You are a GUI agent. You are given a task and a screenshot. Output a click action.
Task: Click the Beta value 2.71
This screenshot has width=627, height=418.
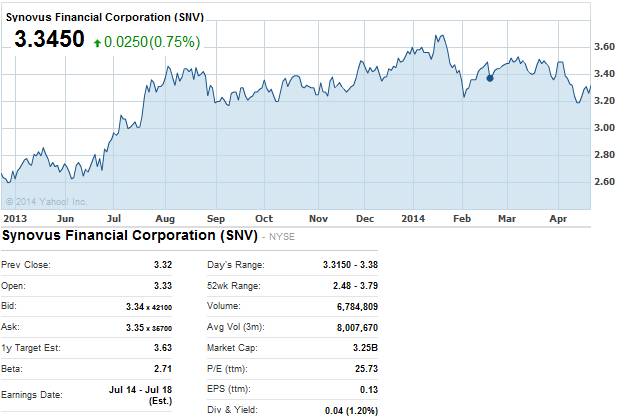point(163,368)
